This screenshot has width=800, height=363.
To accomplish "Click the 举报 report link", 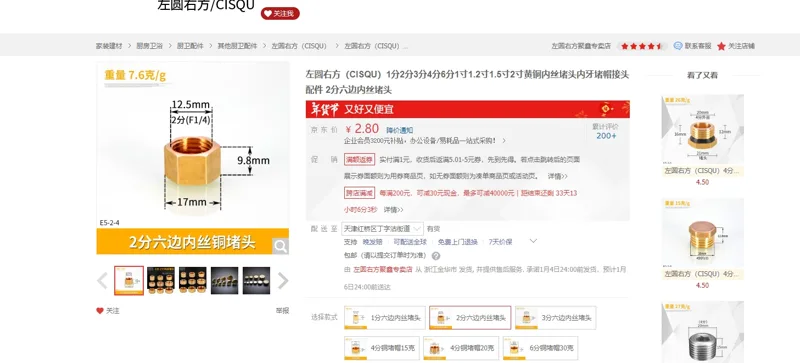I will 282,310.
